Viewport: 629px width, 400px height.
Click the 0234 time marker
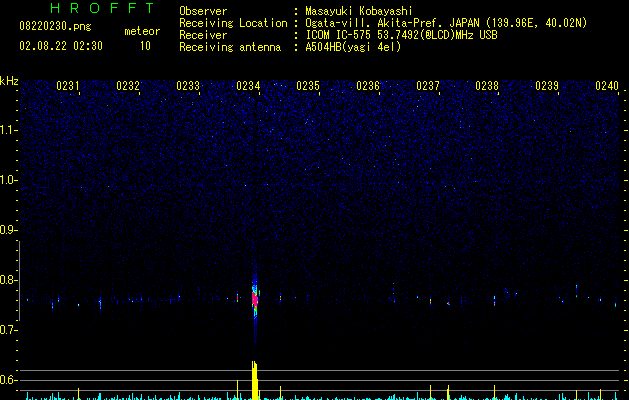pos(248,85)
